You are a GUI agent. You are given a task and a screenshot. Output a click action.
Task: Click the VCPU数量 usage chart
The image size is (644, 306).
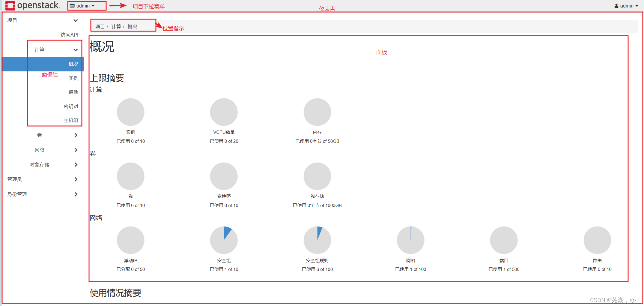[224, 112]
